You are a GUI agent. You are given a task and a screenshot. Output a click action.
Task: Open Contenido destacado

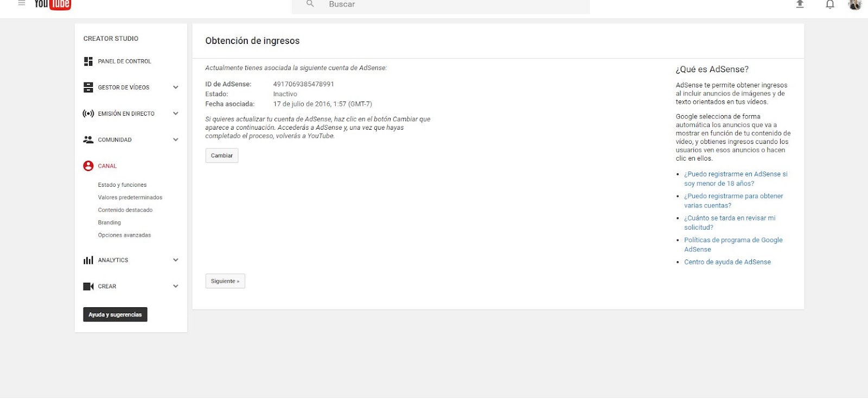coord(125,210)
